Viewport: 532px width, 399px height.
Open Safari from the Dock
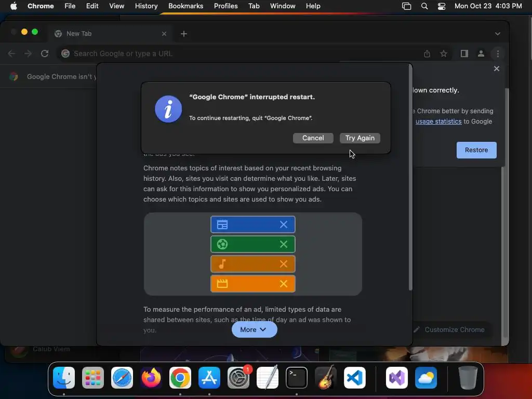pos(122,378)
